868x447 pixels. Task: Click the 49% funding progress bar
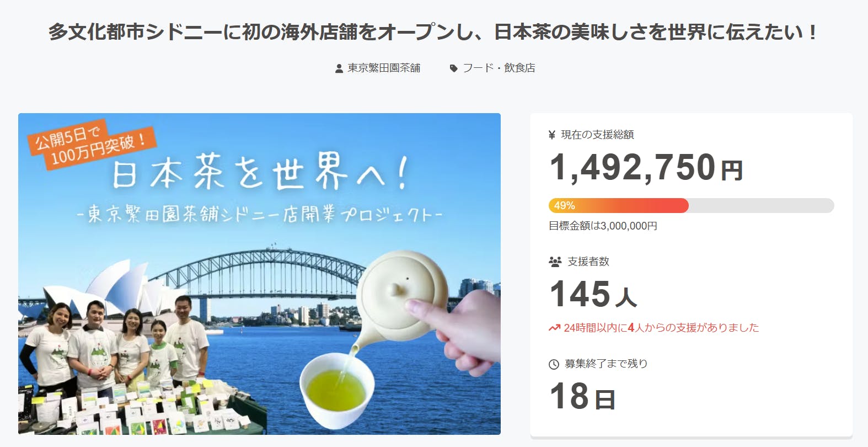click(x=691, y=205)
